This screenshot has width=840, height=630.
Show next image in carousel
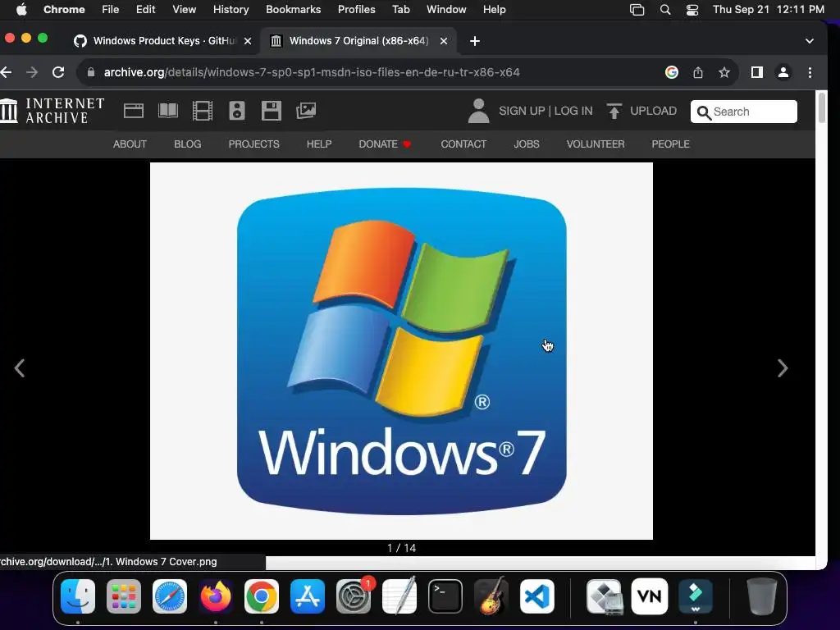point(783,368)
